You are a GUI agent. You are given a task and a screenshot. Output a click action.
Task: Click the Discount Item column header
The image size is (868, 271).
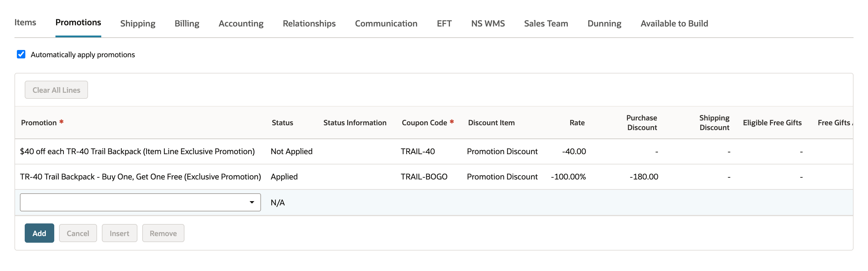click(491, 123)
